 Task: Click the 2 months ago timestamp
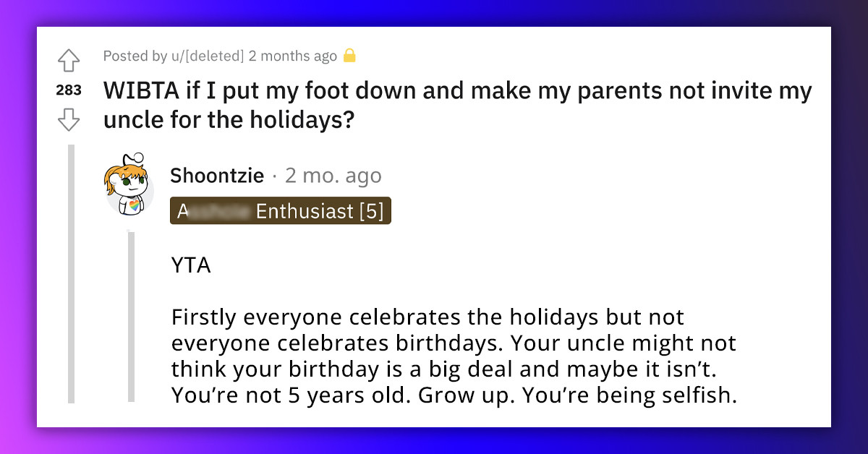(293, 56)
